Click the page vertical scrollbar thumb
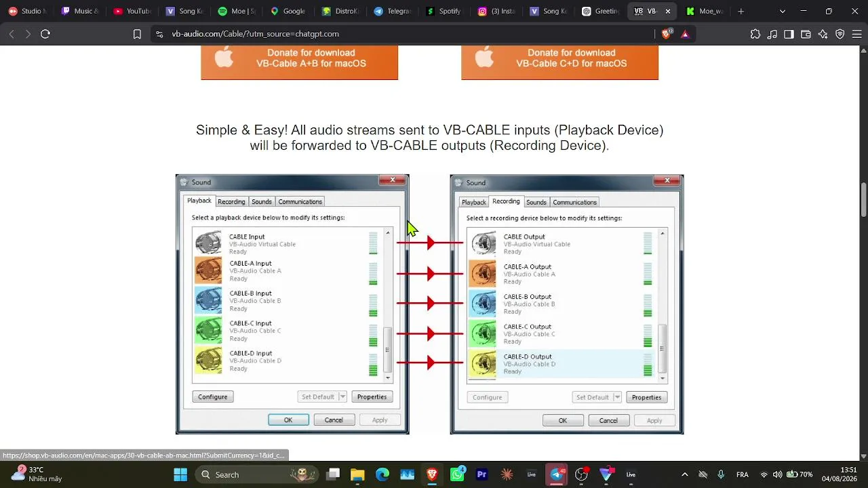The image size is (868, 488). click(863, 200)
